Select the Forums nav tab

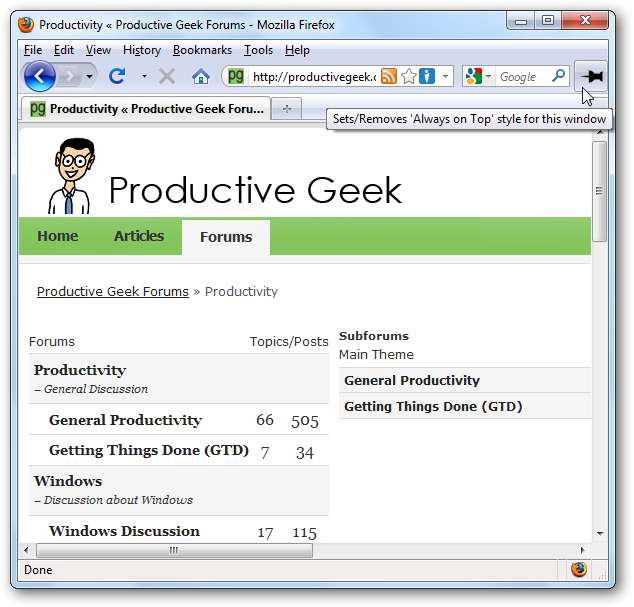pos(226,237)
